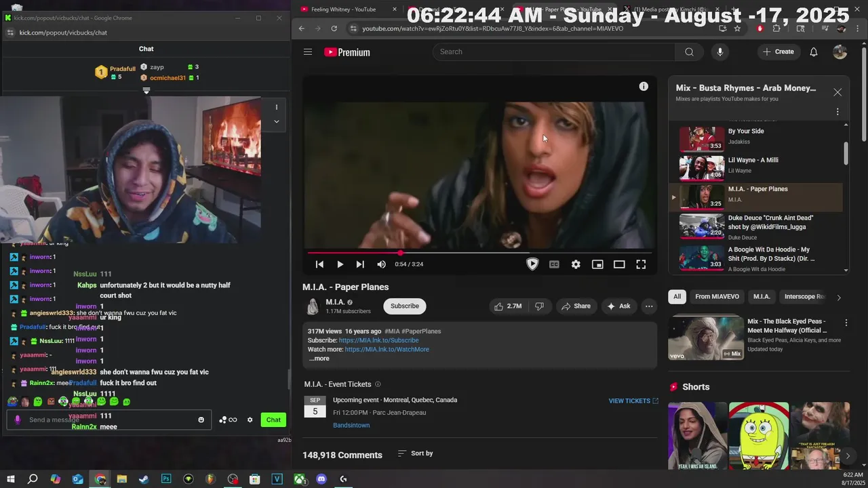Viewport: 868px width, 488px height.
Task: Click the #PaperPlanes hashtag
Action: [x=422, y=331]
